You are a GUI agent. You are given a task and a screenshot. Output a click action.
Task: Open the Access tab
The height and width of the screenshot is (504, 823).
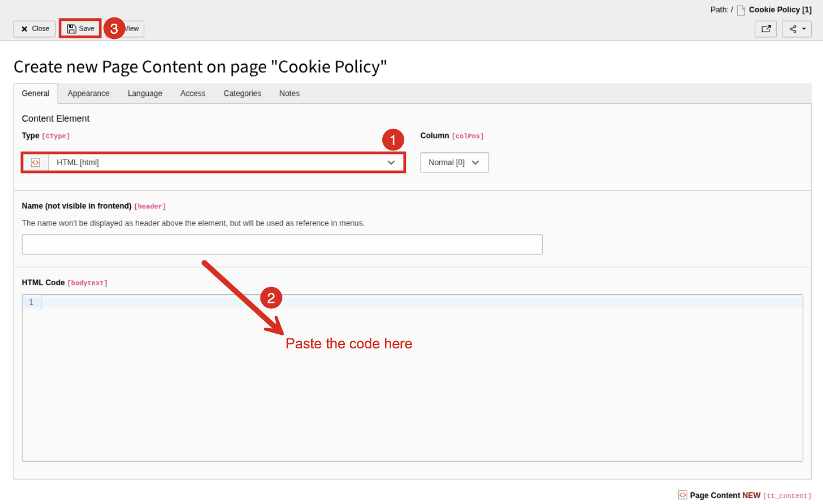193,94
